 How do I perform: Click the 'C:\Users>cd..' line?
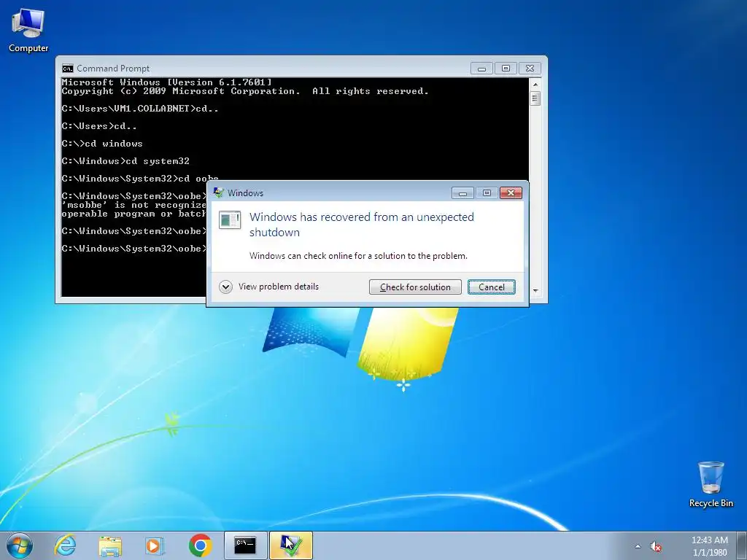pyautogui.click(x=99, y=126)
